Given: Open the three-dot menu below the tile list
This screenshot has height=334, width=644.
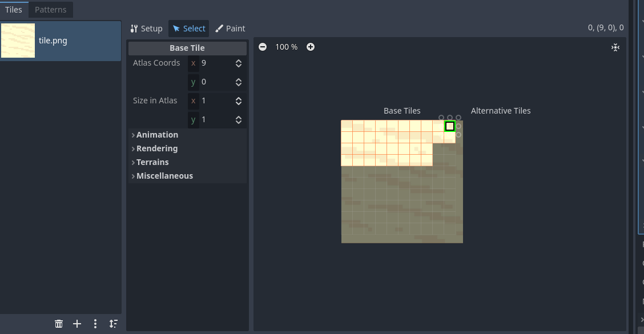Looking at the screenshot, I should [95, 323].
